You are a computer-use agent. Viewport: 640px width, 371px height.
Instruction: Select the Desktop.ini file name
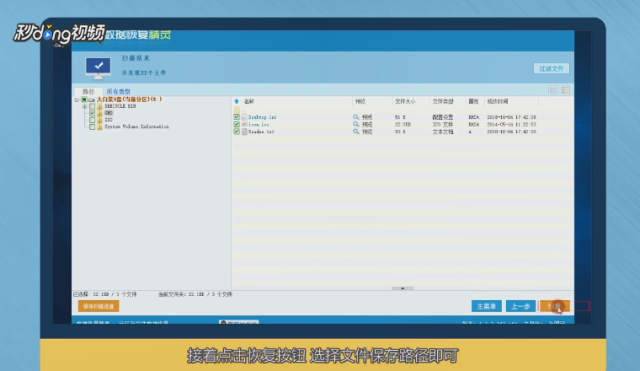pos(262,117)
